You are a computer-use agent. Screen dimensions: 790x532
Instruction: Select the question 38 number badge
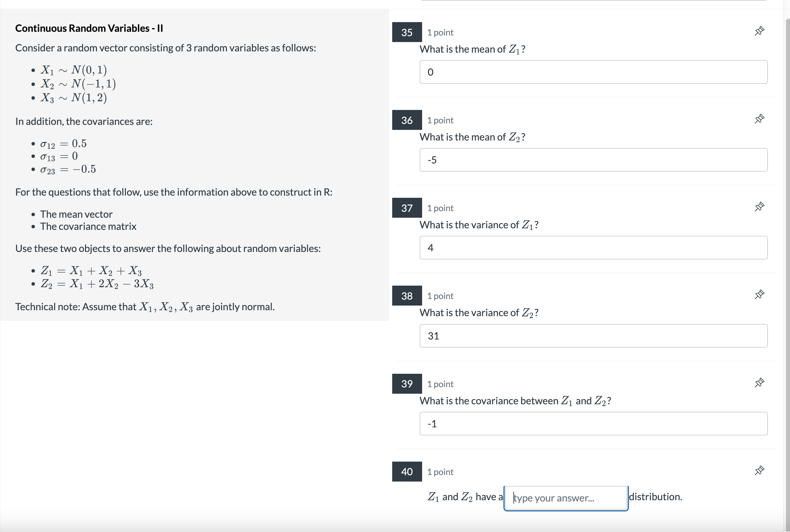coord(407,296)
